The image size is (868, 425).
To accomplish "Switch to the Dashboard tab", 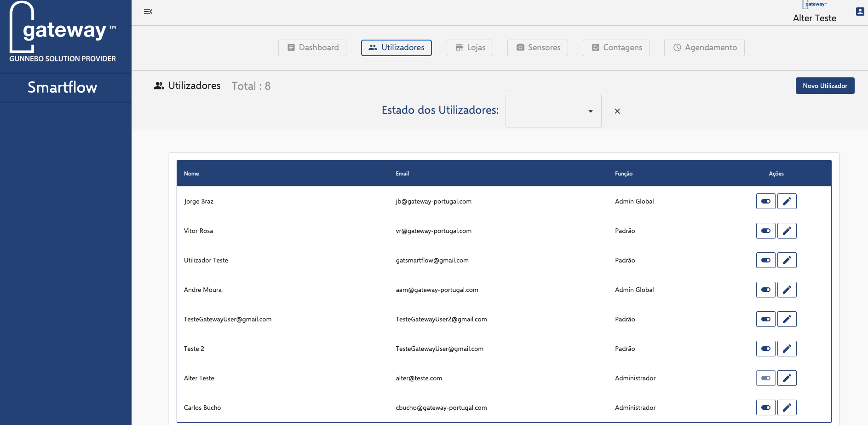I will [x=312, y=47].
